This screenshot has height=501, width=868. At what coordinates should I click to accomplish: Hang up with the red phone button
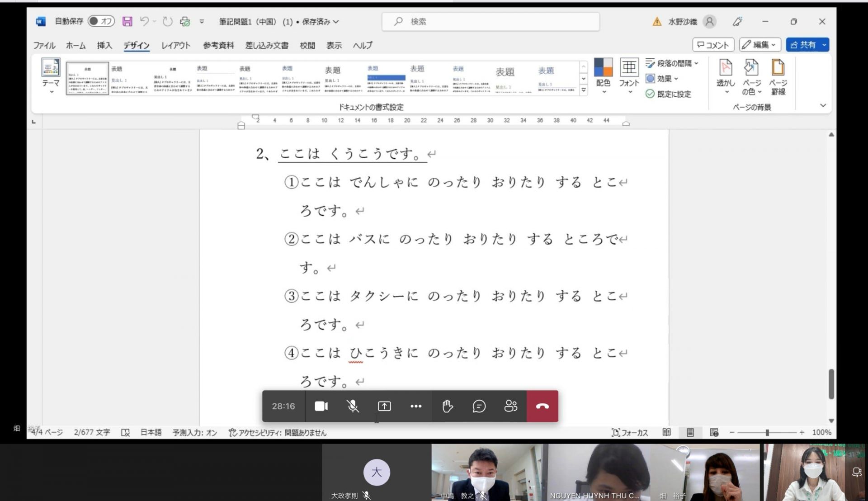click(x=542, y=406)
